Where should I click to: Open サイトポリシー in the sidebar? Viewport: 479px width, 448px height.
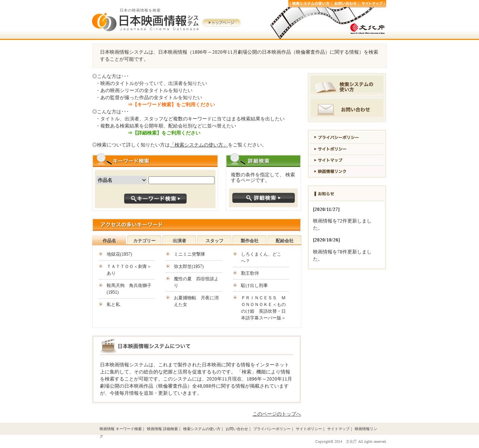347,149
